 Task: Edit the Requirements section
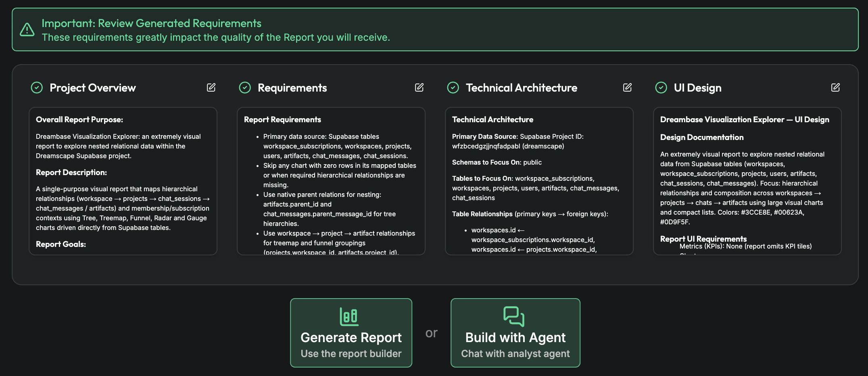(x=419, y=88)
